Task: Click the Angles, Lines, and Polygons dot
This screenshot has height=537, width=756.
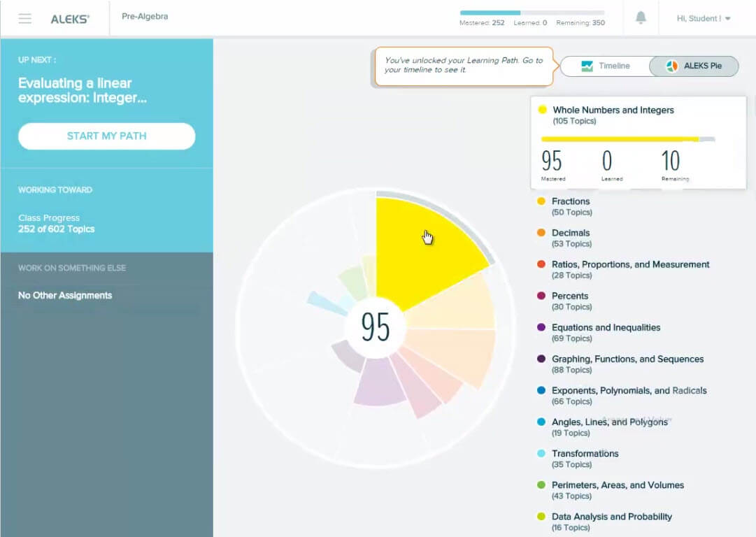Action: (x=541, y=422)
